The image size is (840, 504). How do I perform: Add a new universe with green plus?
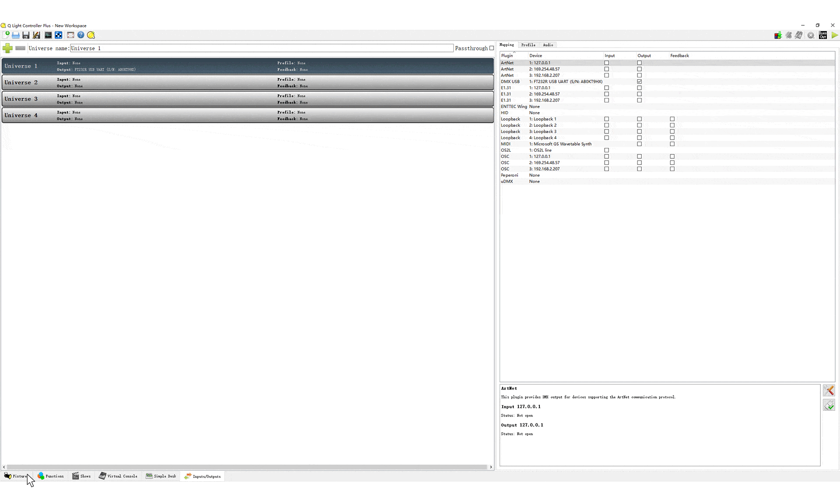tap(7, 48)
